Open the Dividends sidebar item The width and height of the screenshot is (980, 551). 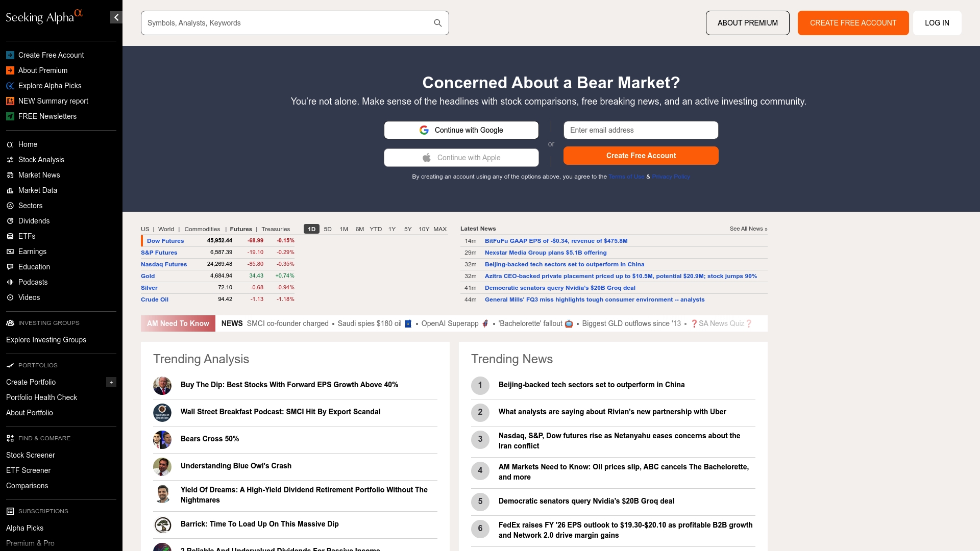34,221
